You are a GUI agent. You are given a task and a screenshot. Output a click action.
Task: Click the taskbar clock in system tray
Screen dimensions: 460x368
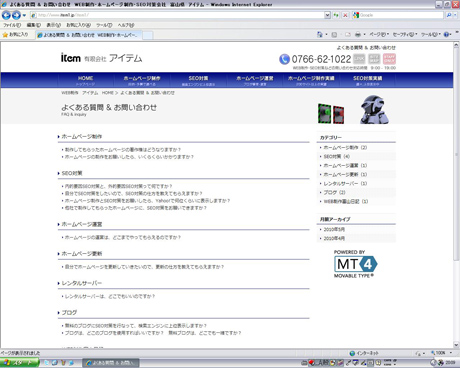(450, 362)
